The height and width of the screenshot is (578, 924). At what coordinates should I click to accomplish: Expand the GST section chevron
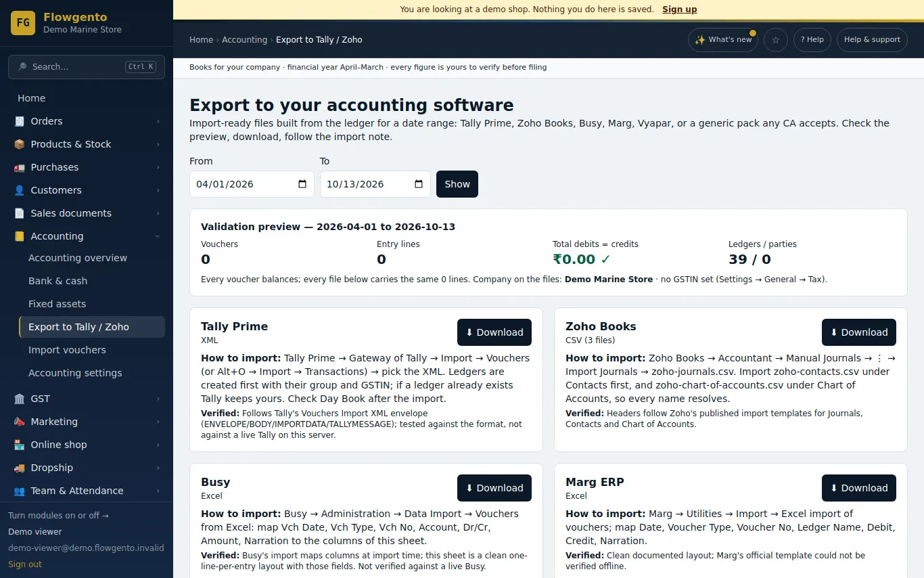coord(158,399)
